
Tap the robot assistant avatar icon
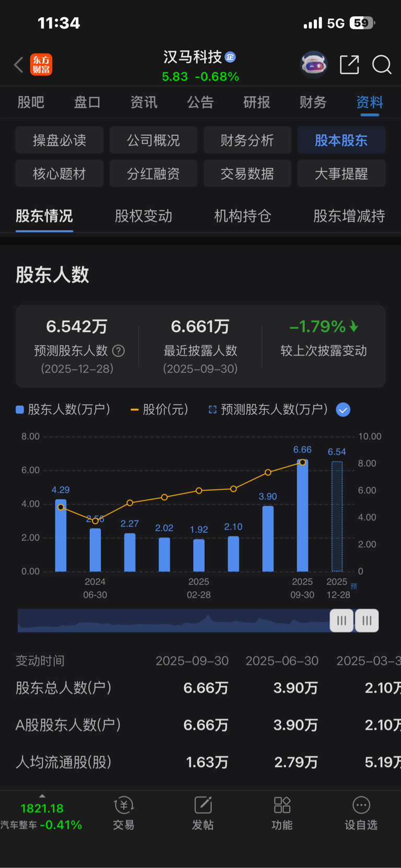(313, 65)
